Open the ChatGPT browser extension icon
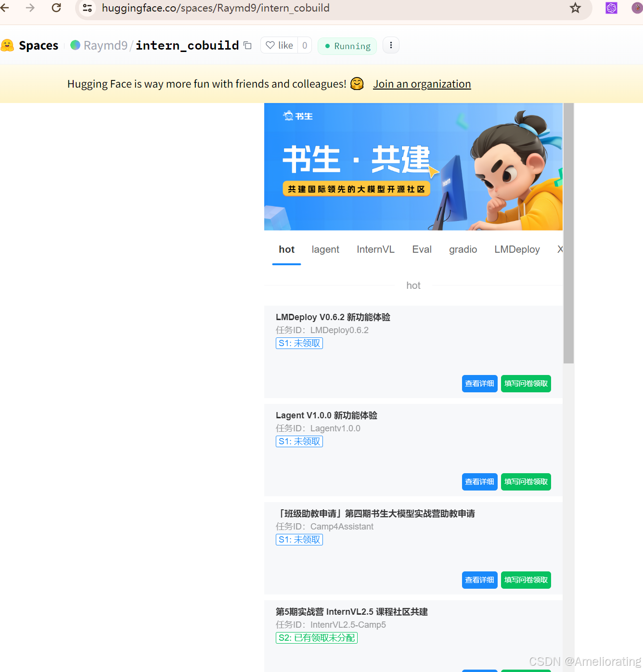The width and height of the screenshot is (643, 672). coord(611,8)
